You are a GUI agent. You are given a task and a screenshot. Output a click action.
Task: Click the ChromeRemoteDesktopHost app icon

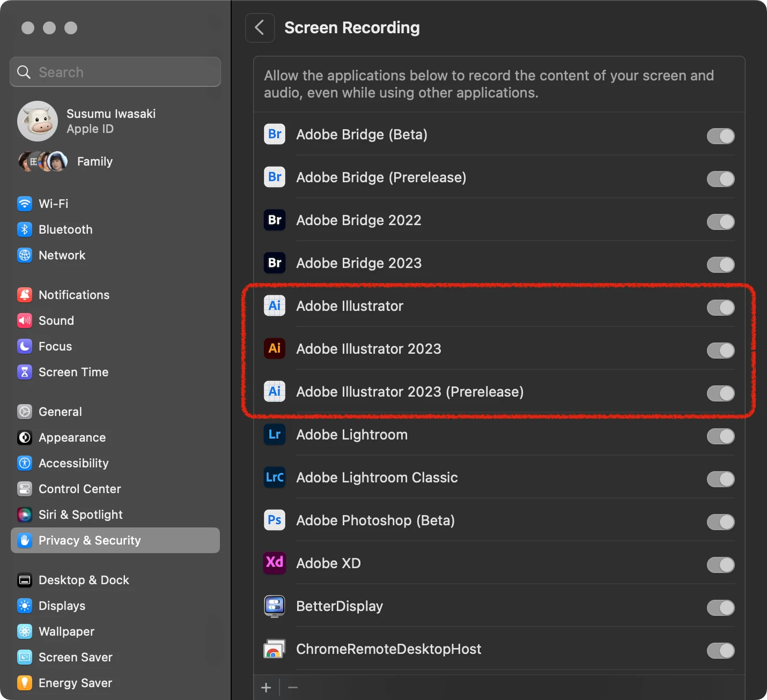pyautogui.click(x=275, y=649)
